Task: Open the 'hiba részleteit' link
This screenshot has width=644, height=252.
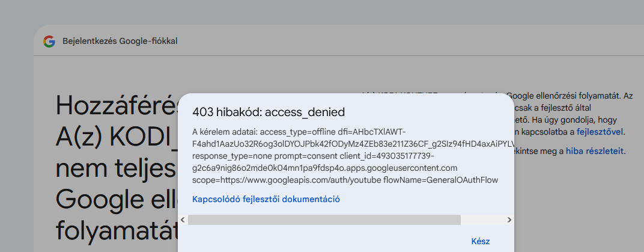Action: pyautogui.click(x=595, y=152)
